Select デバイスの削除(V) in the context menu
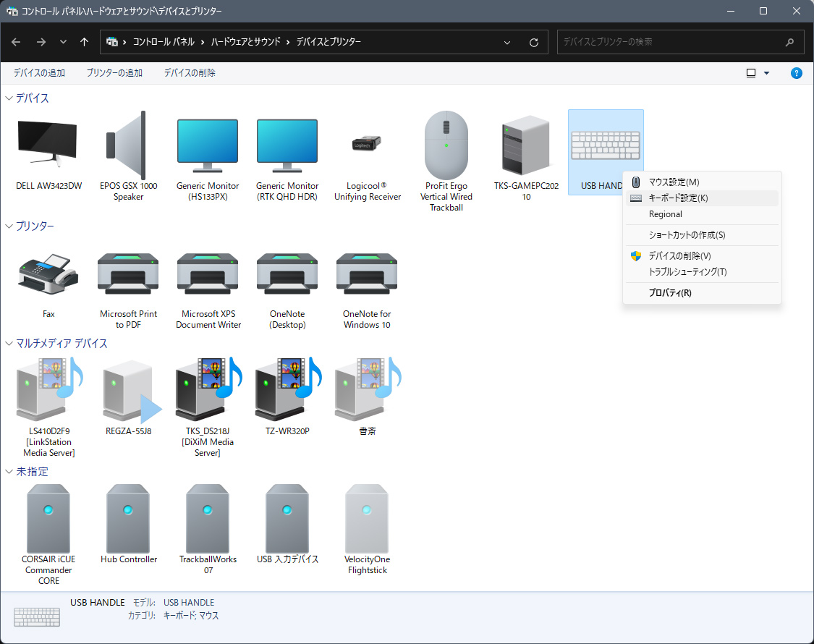Viewport: 814px width, 644px height. click(679, 256)
